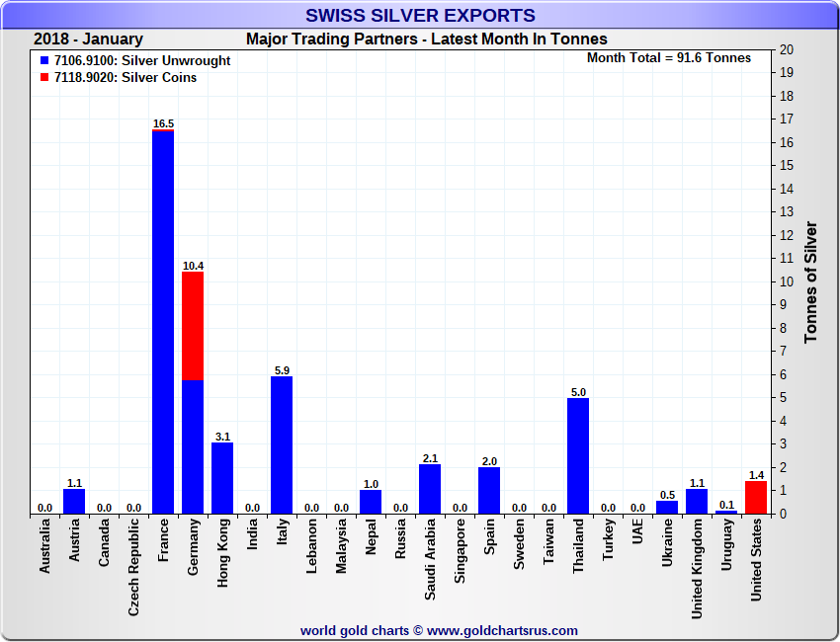Select the Italy bar
Image resolution: width=840 pixels, height=642 pixels.
(x=282, y=445)
